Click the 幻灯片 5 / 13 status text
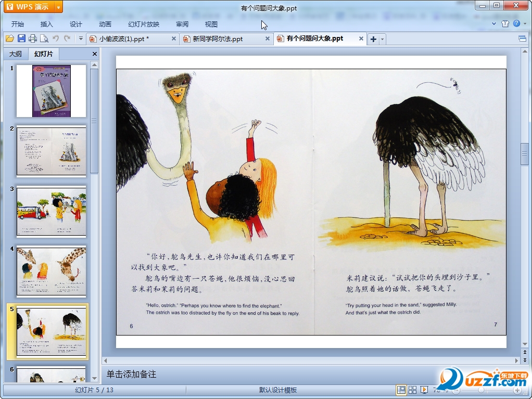The image size is (532, 399). click(94, 390)
